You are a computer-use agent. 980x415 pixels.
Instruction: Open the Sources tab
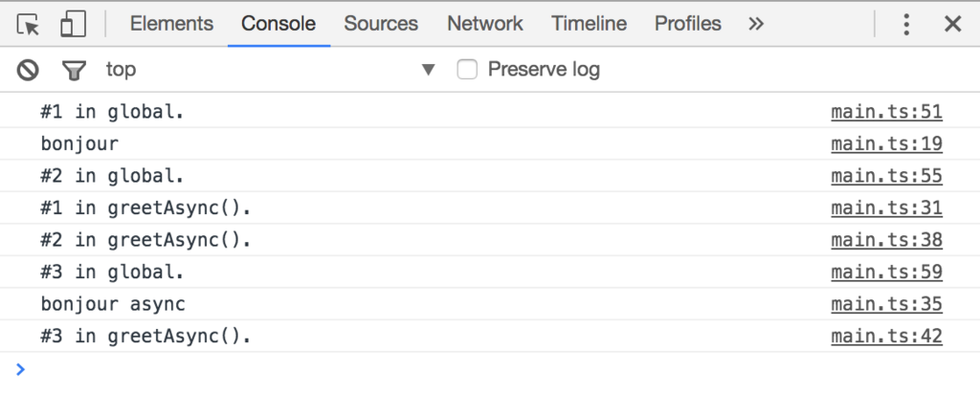[x=381, y=24]
